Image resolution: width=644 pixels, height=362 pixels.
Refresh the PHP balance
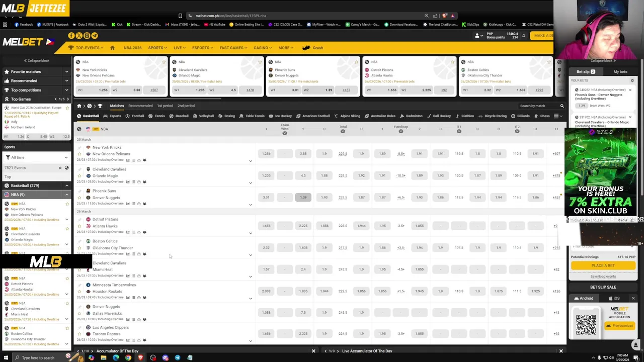point(524,36)
